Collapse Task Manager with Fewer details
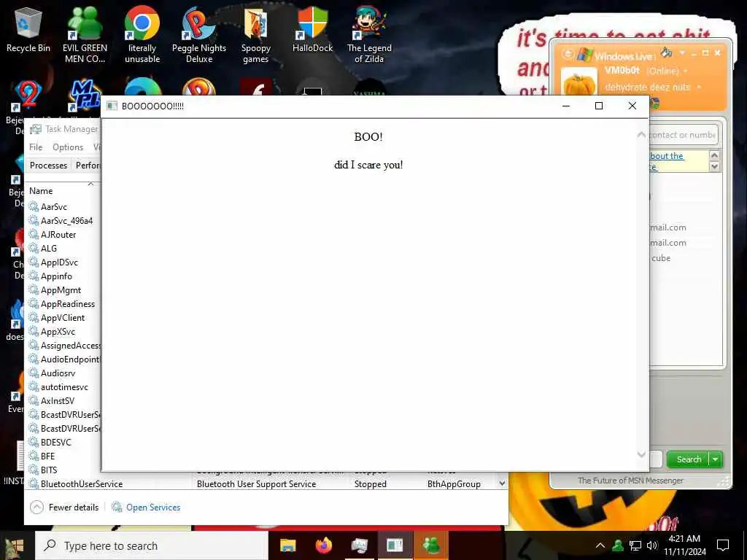 (x=65, y=507)
